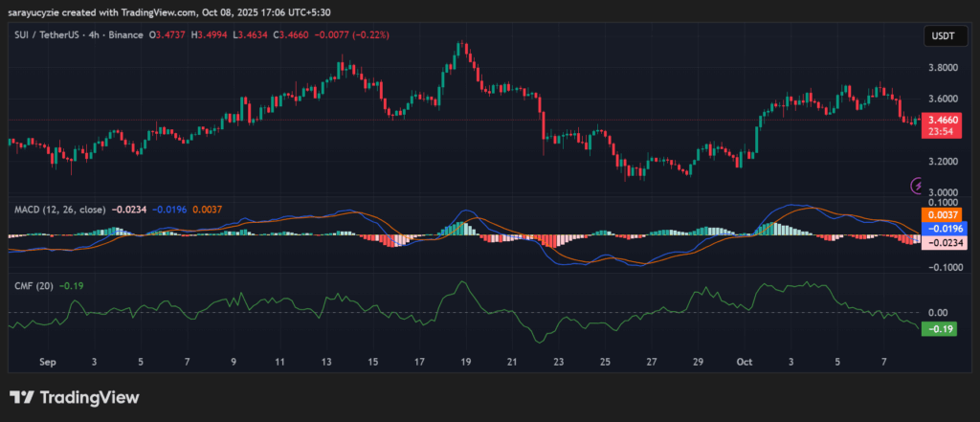Screen dimensions: 980x422
Task: Click the Binance exchange name in the title
Action: pyautogui.click(x=134, y=36)
